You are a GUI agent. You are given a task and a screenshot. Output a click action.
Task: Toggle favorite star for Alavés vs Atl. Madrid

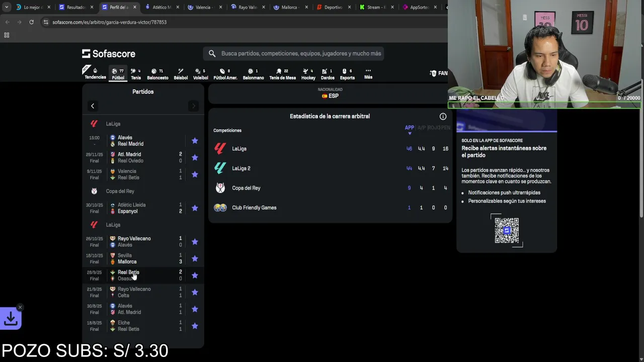tap(195, 309)
